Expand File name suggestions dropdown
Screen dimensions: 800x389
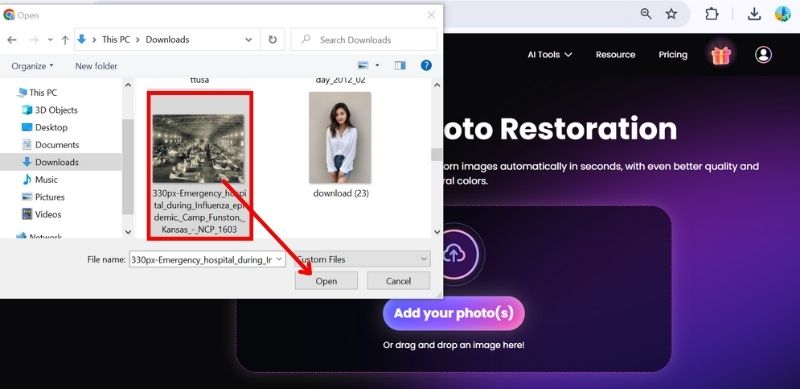280,259
